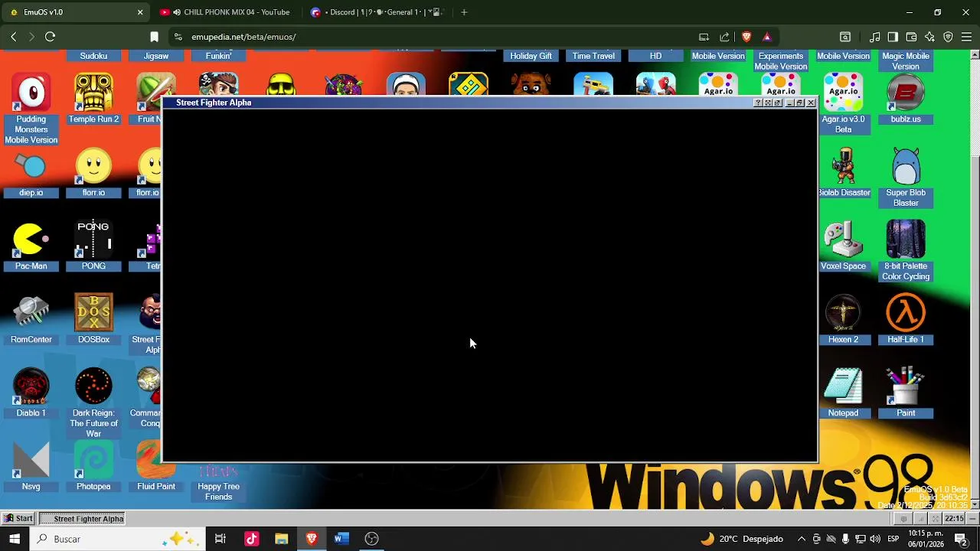Open the Photopea desktop icon
Viewport: 980px width, 551px height.
coord(93,467)
